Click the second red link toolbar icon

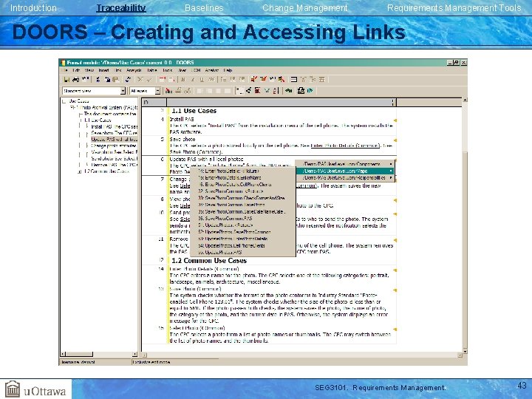pyautogui.click(x=263, y=79)
